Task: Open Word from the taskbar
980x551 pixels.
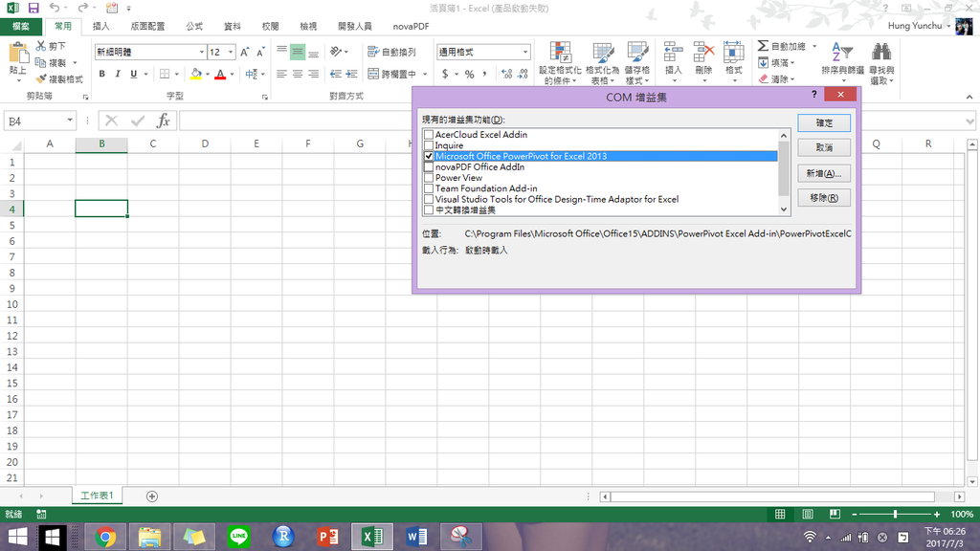Action: click(417, 537)
